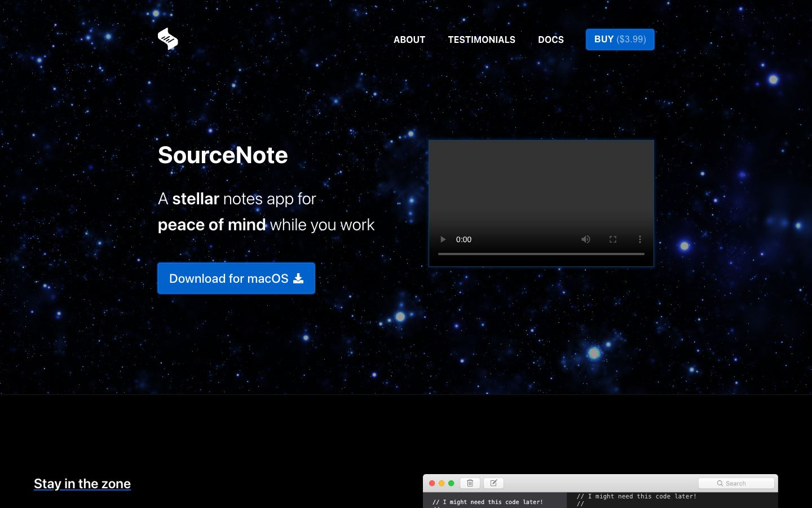Click the Buy ($3.99) button
The height and width of the screenshot is (508, 812).
[x=620, y=40]
